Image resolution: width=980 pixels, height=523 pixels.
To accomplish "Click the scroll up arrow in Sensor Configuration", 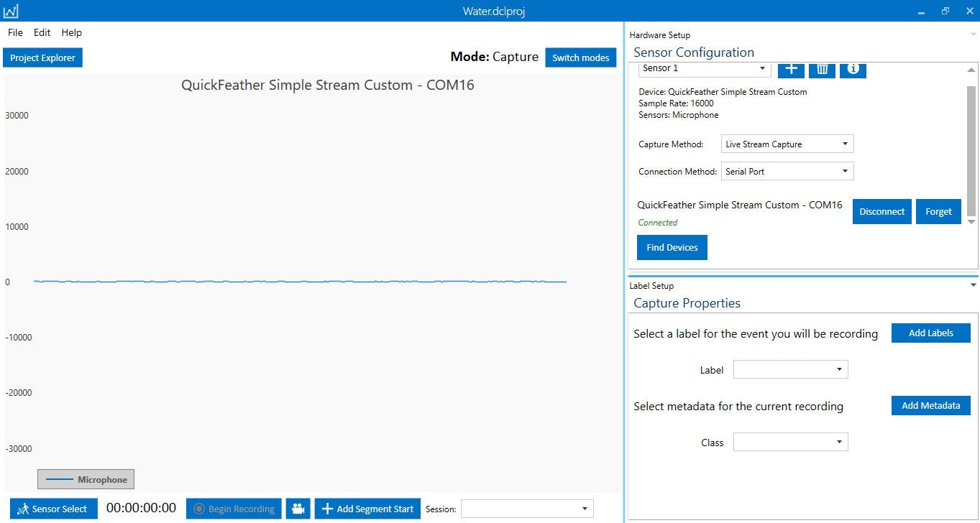I will [x=971, y=70].
